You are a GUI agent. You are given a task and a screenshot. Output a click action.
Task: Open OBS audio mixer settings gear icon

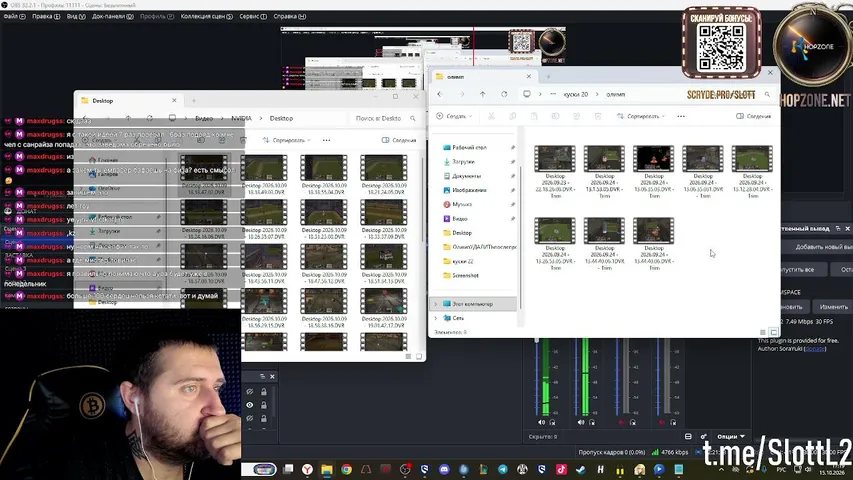703,436
